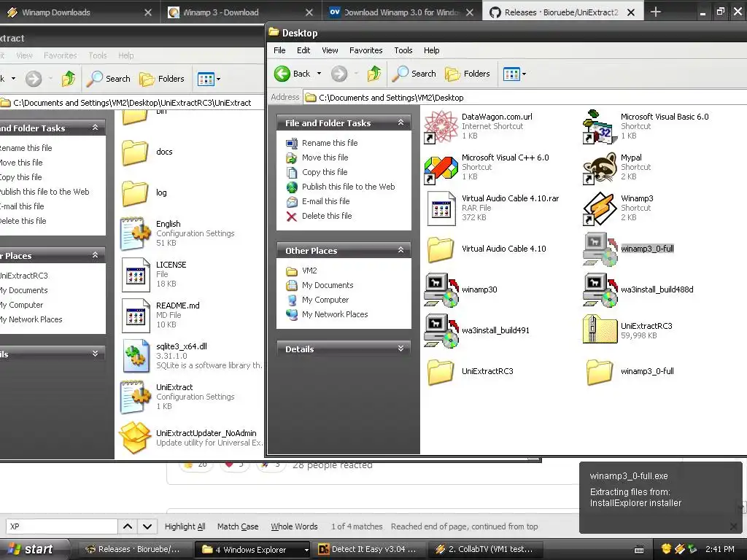
Task: Click find bar input containing XP
Action: [62, 526]
